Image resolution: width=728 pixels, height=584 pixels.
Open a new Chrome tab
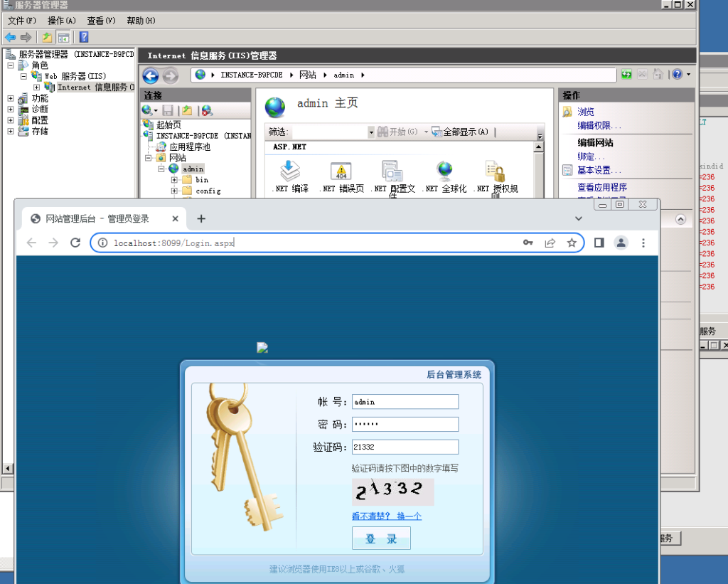pyautogui.click(x=201, y=218)
